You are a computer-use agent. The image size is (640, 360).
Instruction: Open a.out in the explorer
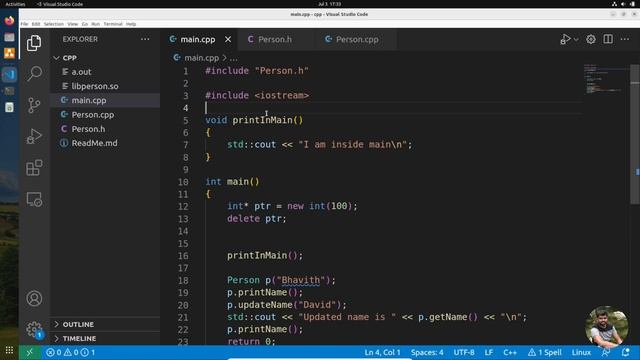(105, 72)
